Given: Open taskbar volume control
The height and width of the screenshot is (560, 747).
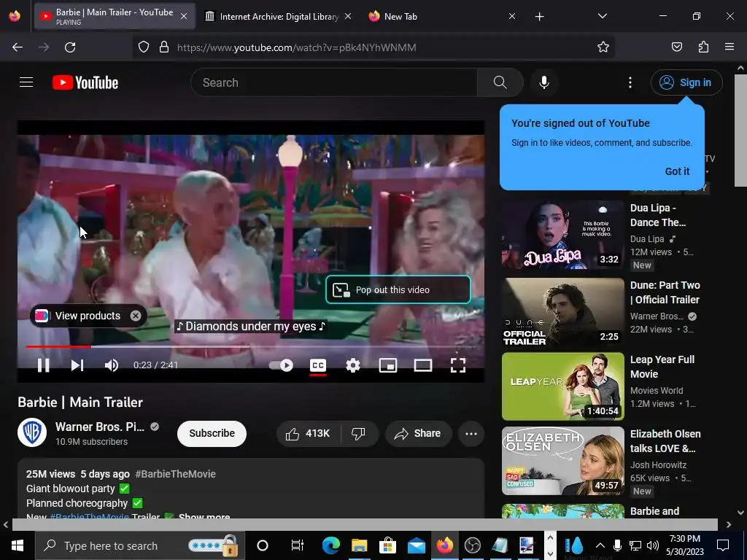Looking at the screenshot, I should 653,545.
